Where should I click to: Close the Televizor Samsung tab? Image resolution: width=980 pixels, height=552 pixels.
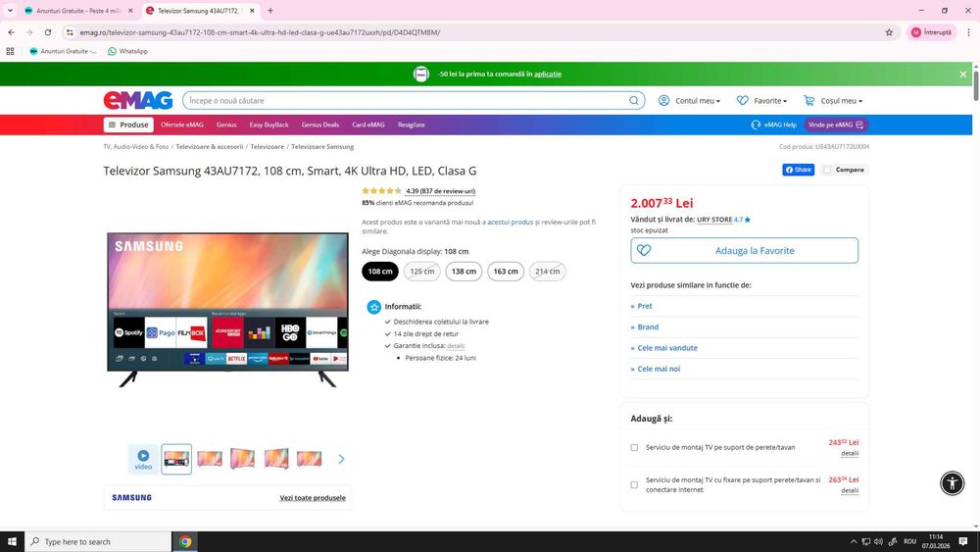tap(252, 11)
